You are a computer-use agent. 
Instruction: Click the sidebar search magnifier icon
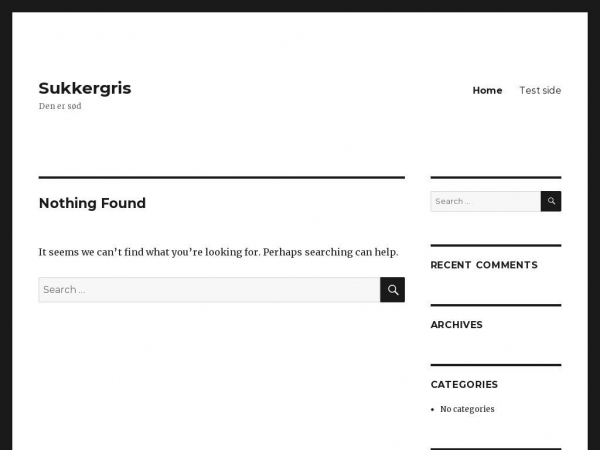click(x=551, y=201)
